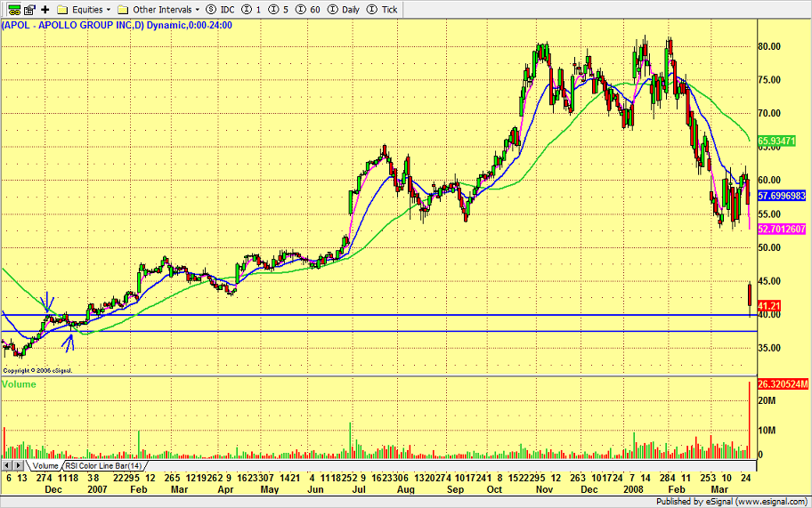Click the 80.00 price axis label

click(769, 46)
